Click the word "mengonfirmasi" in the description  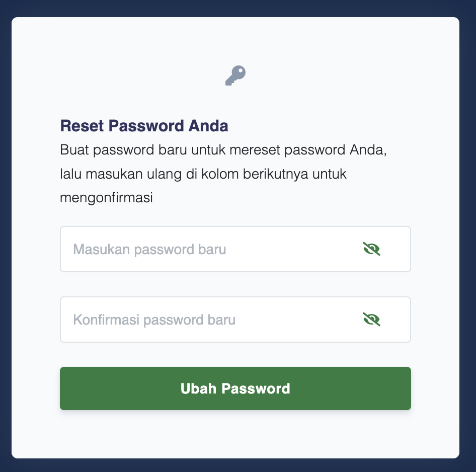(106, 198)
